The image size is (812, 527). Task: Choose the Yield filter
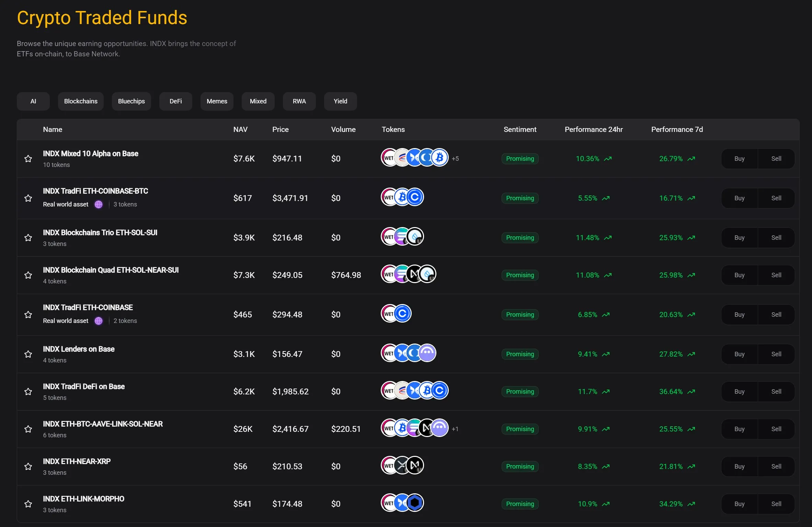[341, 101]
